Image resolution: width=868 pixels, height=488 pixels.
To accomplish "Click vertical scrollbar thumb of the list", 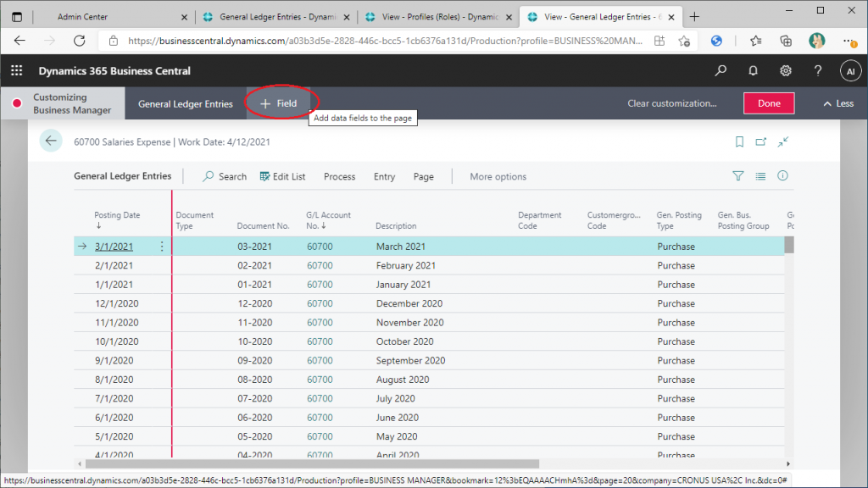I will 789,245.
